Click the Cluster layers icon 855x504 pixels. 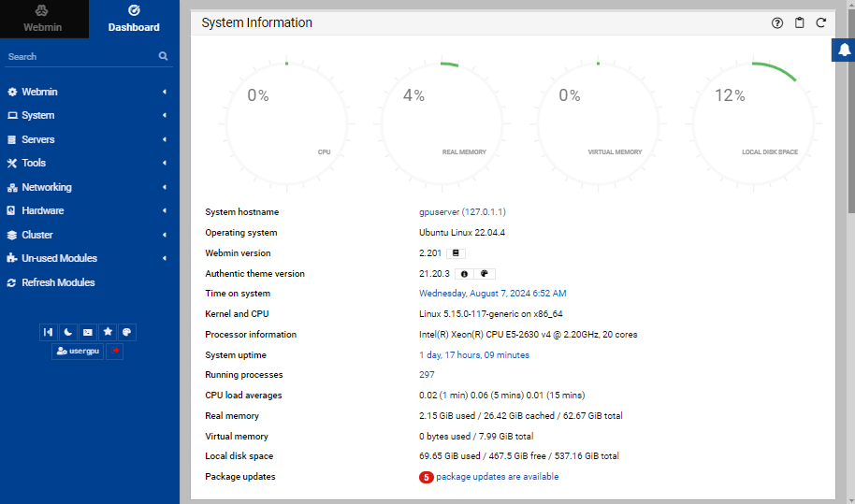pyautogui.click(x=12, y=235)
